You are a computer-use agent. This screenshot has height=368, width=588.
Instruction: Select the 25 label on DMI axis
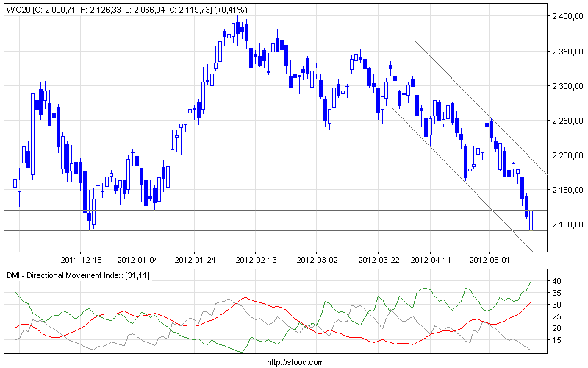pos(556,316)
